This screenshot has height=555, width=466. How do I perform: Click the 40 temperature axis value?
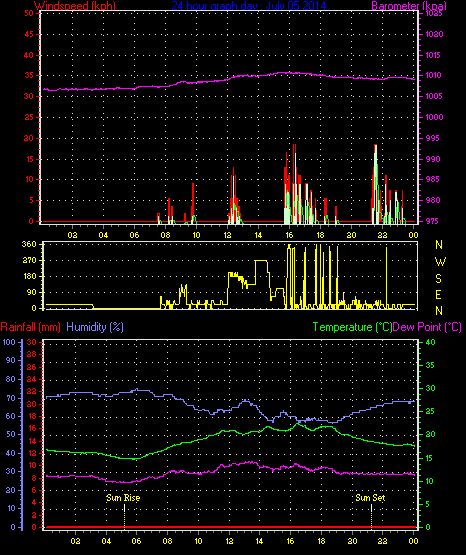pos(430,342)
